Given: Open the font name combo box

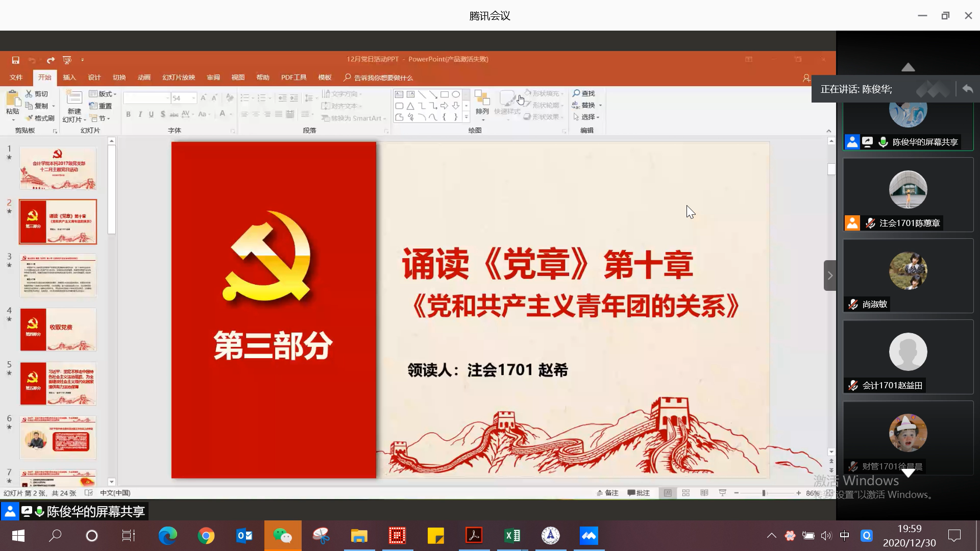Looking at the screenshot, I should [146, 98].
